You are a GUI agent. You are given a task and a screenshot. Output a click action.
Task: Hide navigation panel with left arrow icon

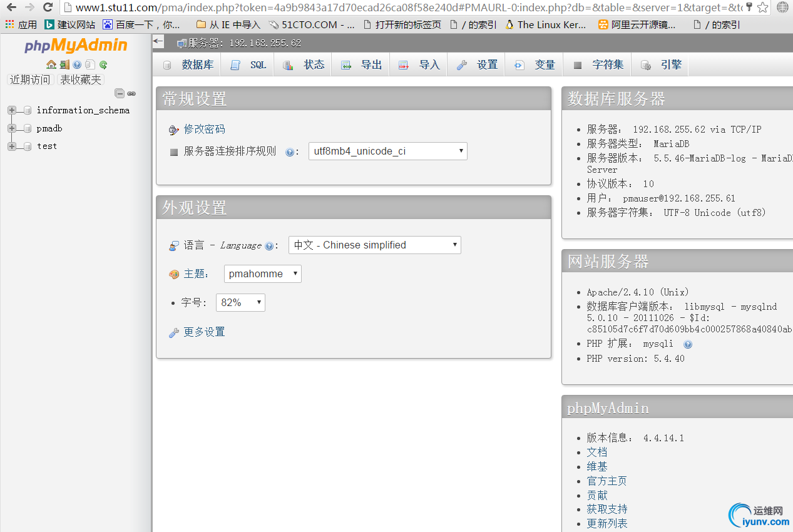(x=158, y=42)
